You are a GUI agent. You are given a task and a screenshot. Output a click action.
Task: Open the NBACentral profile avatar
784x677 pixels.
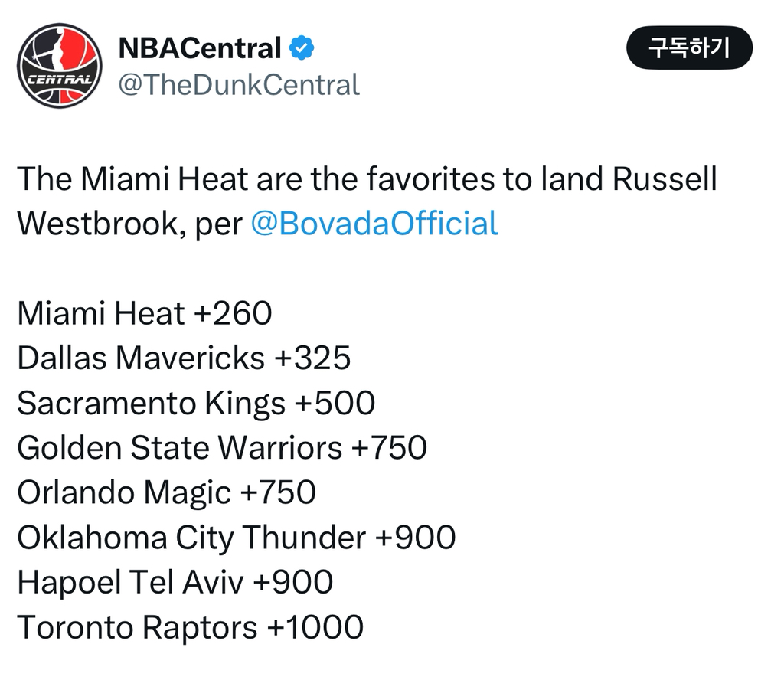tap(59, 66)
